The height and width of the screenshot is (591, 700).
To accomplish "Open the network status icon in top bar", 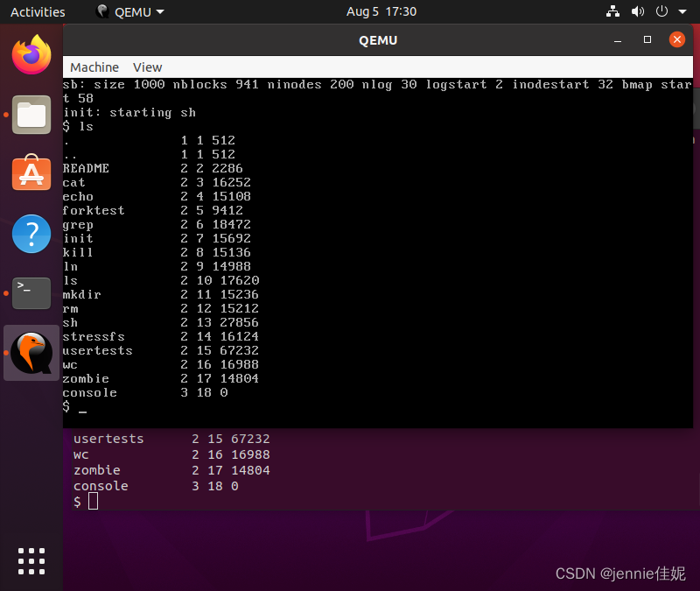I will click(x=614, y=11).
